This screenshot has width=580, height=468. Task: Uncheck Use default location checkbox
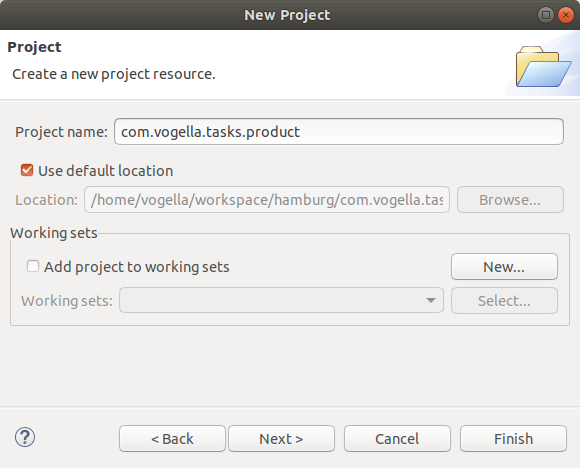coord(27,171)
